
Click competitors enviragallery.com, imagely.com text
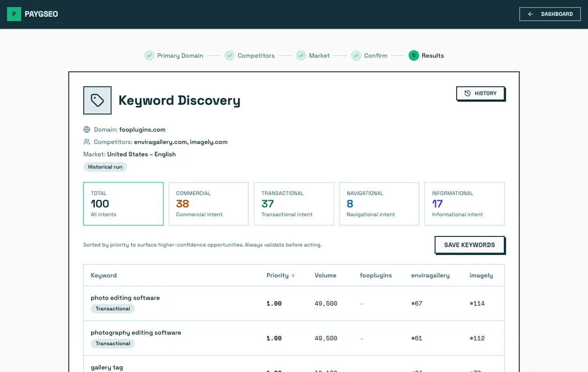[181, 142]
